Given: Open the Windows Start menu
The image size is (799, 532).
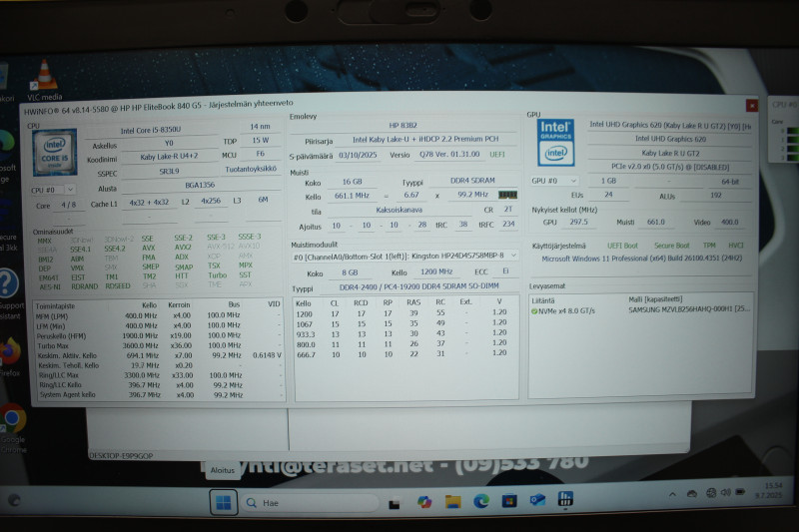Looking at the screenshot, I should click(223, 503).
